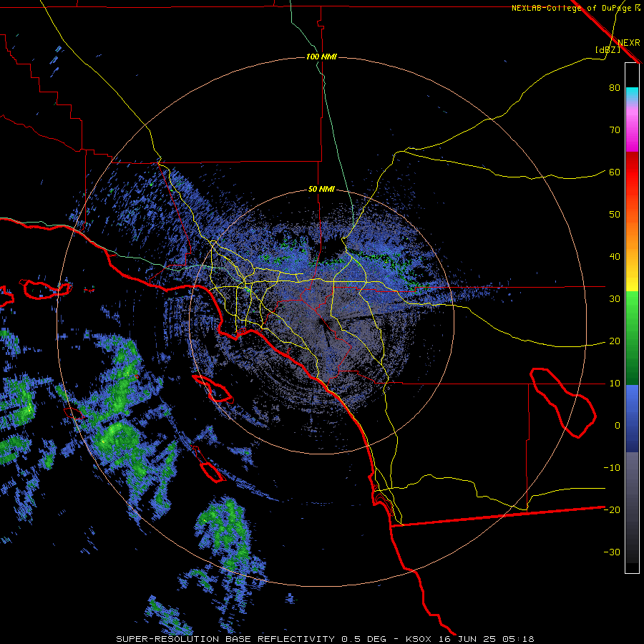This screenshot has height=644, width=644.
Task: Click the [dBZ] units label
Action: (x=608, y=49)
